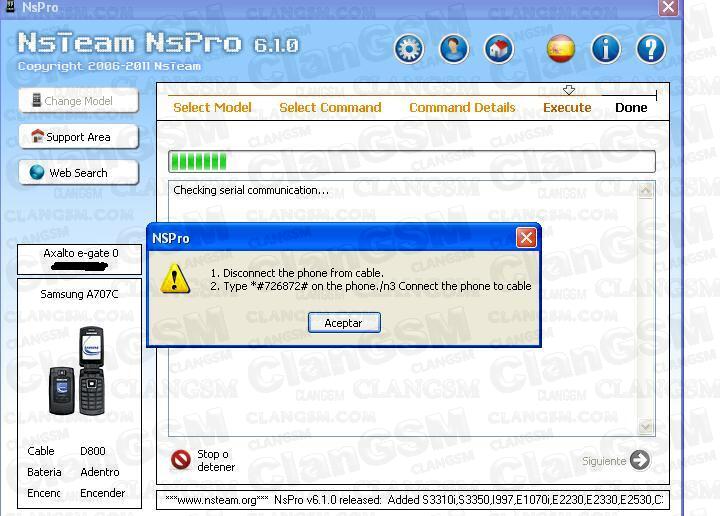Click the log scrollbar up arrow
720x516 pixels.
click(x=646, y=191)
